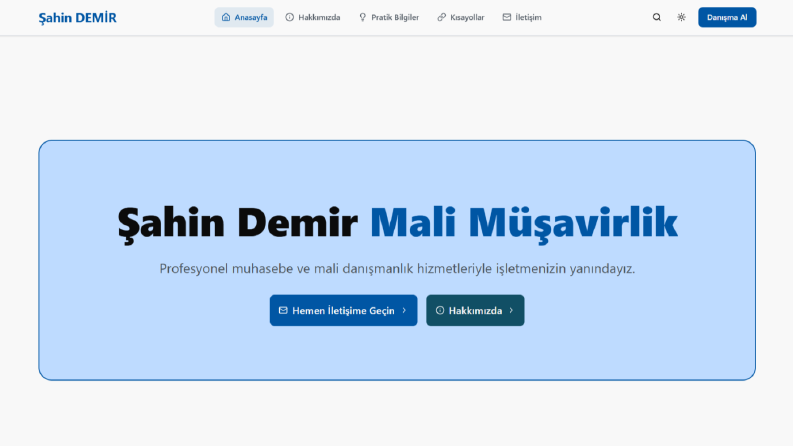
Task: Click the hero Hakkımızda button
Action: 475,310
